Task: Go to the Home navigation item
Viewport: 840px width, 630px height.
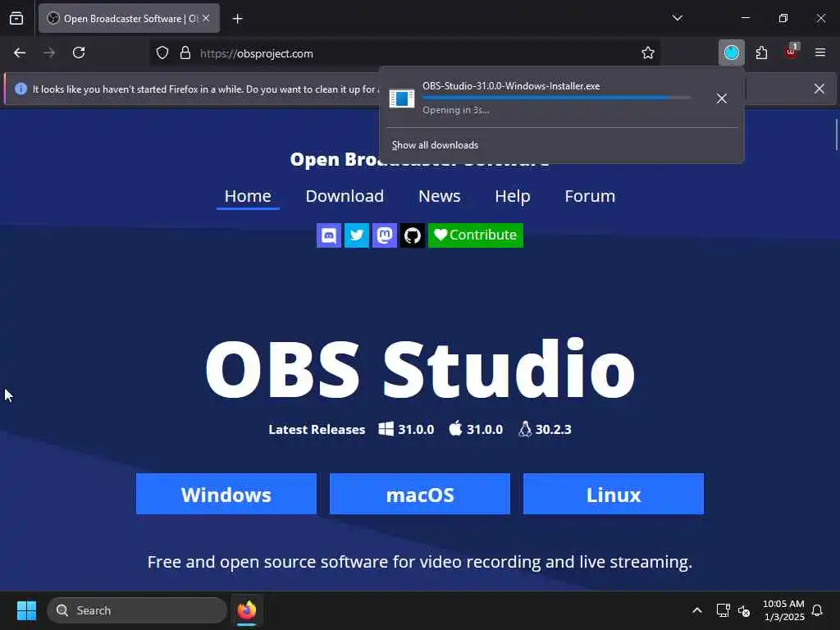Action: pyautogui.click(x=248, y=196)
